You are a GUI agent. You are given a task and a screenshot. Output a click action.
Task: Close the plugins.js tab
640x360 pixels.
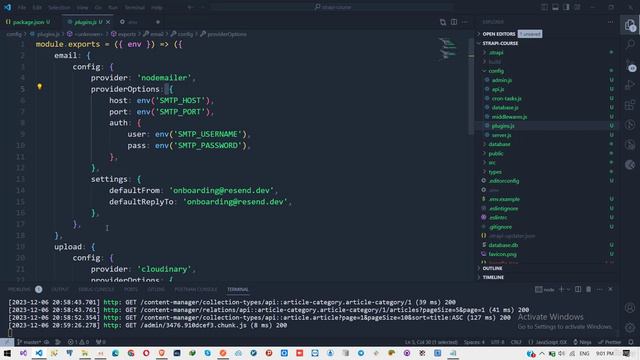point(108,22)
